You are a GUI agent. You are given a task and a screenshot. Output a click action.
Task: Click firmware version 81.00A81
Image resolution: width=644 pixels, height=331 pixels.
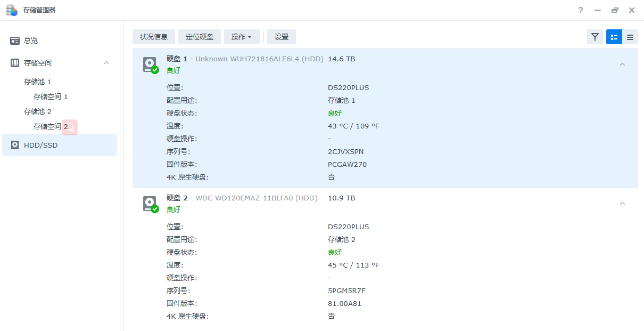click(x=345, y=304)
